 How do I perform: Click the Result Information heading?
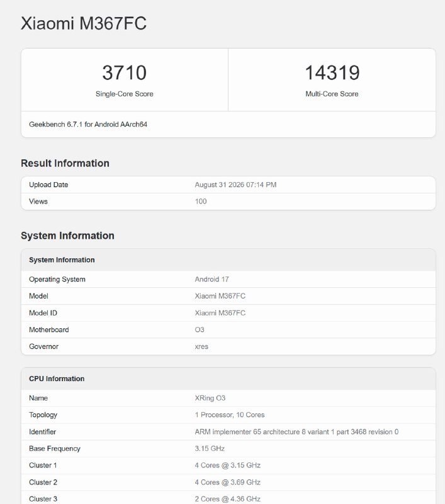pos(65,163)
